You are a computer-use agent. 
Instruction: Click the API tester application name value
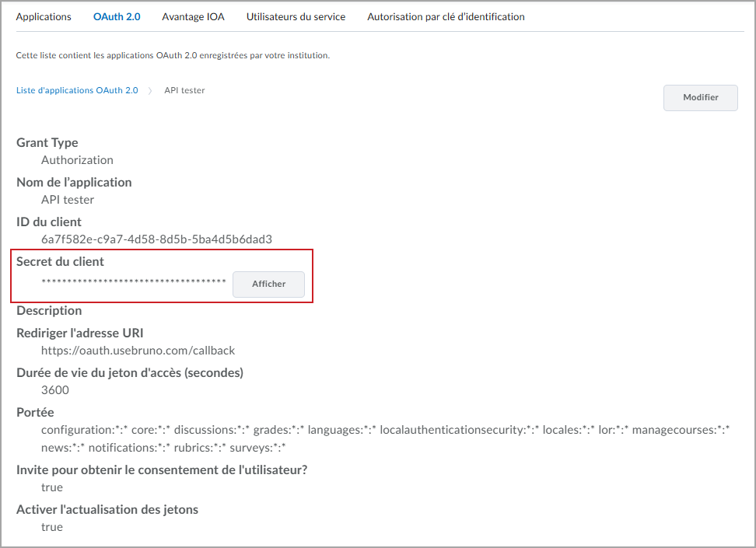(x=68, y=200)
